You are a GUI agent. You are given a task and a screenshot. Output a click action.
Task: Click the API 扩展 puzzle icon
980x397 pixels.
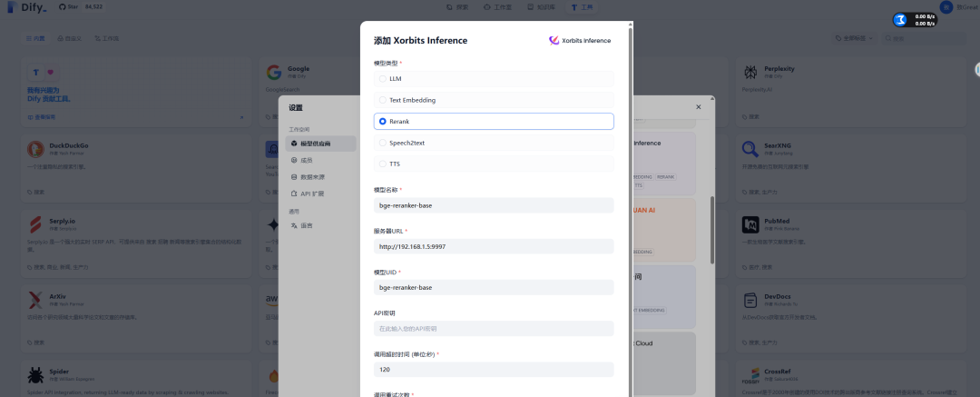pos(294,194)
